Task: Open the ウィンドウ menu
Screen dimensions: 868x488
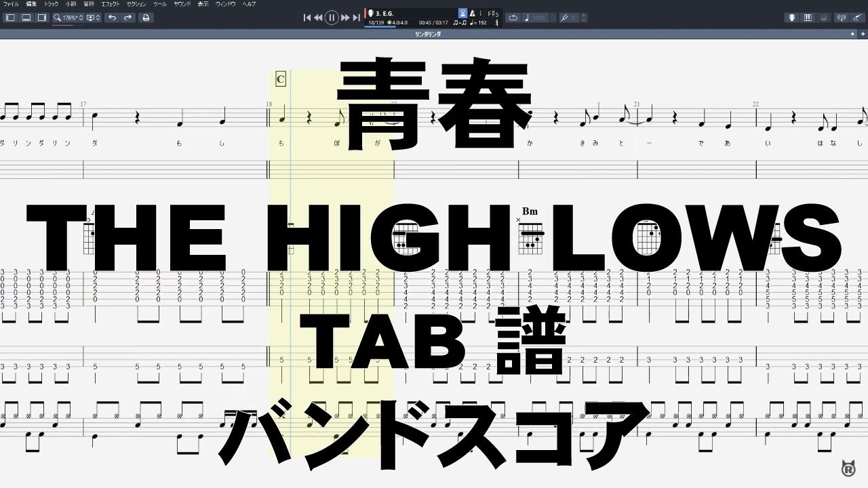Action: [x=226, y=4]
